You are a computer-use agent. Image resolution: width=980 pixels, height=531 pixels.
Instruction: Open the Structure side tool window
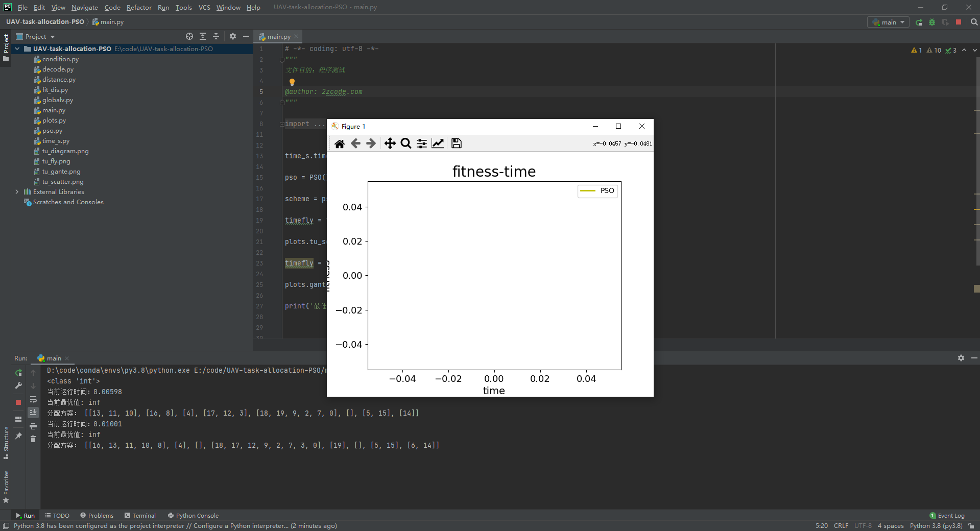[x=6, y=442]
